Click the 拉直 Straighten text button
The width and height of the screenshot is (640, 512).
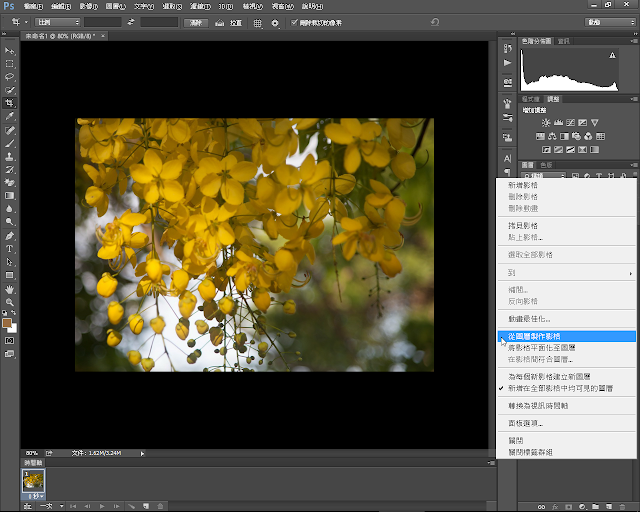tap(236, 23)
